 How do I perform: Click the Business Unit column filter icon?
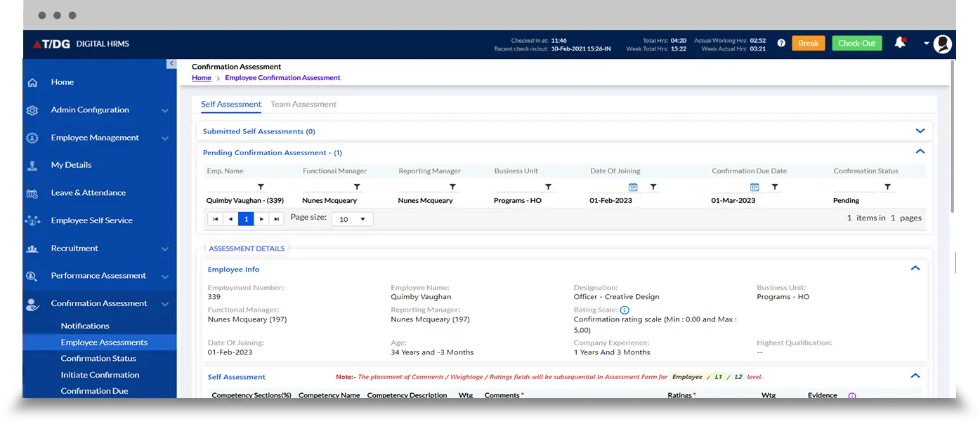(549, 187)
